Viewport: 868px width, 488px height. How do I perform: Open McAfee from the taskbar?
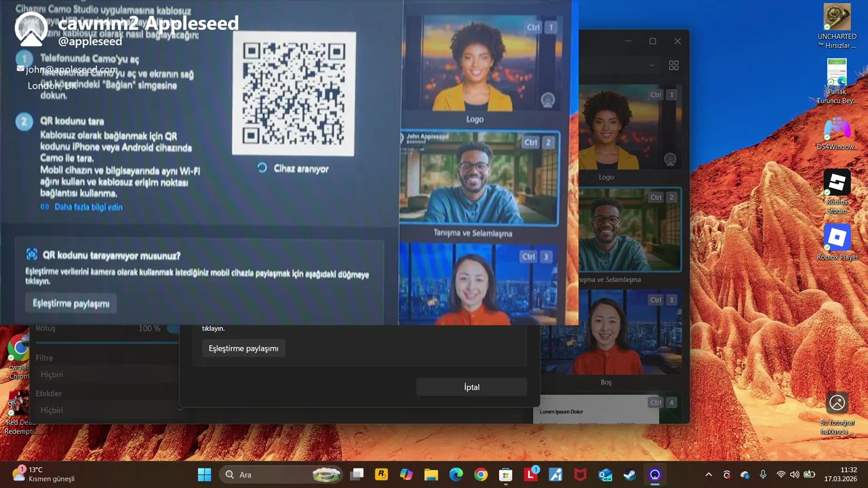click(580, 474)
